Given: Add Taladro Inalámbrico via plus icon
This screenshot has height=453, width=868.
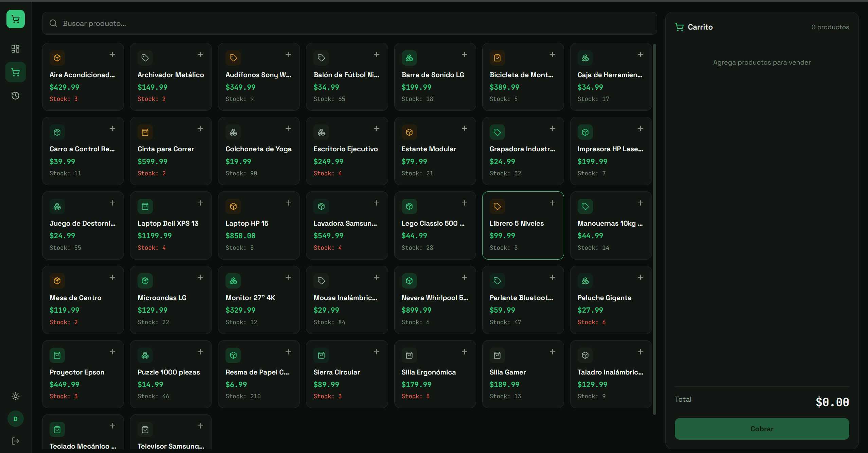Looking at the screenshot, I should tap(640, 352).
